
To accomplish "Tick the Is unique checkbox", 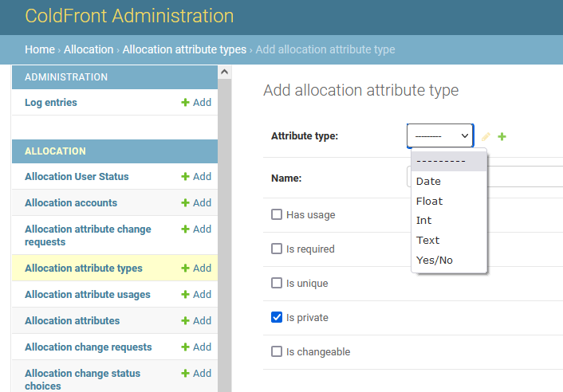I will tap(277, 283).
